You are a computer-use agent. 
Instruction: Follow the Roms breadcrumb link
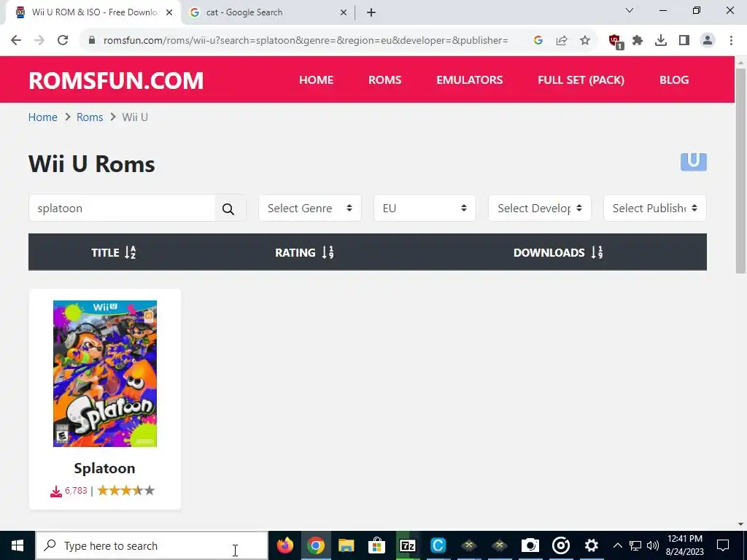click(90, 117)
